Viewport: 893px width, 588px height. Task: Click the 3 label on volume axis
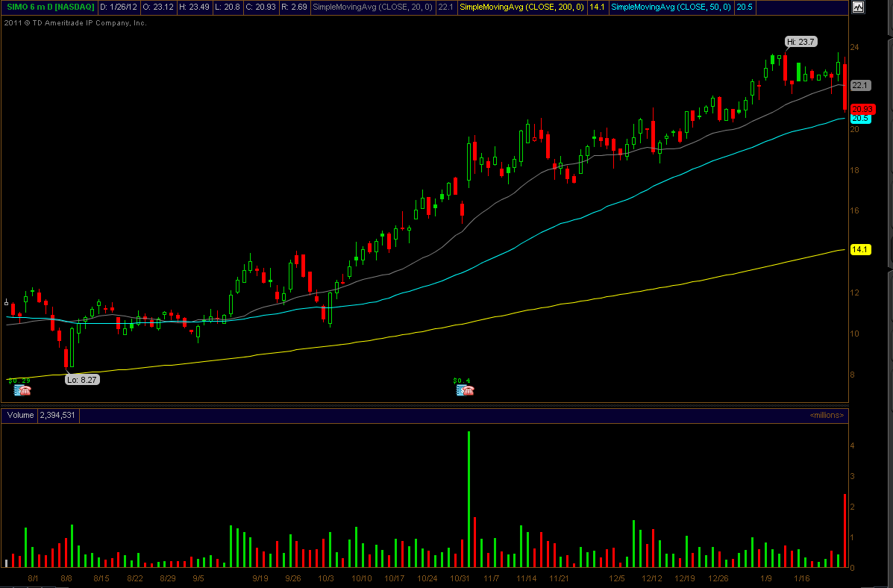(852, 476)
